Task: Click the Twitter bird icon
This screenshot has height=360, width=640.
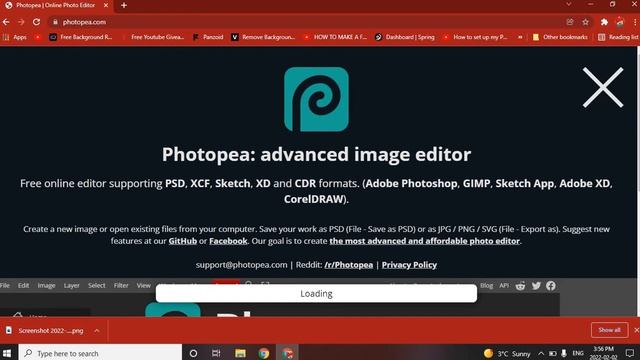Action: [536, 286]
